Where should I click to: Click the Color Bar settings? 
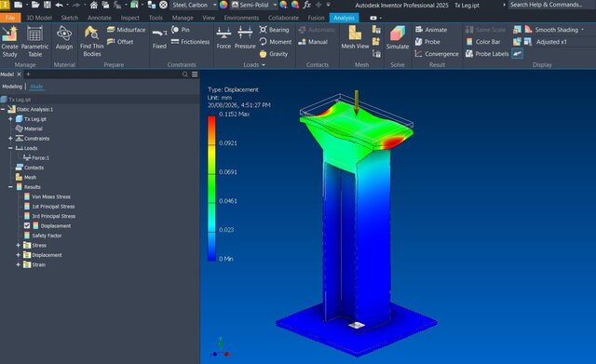coord(483,42)
